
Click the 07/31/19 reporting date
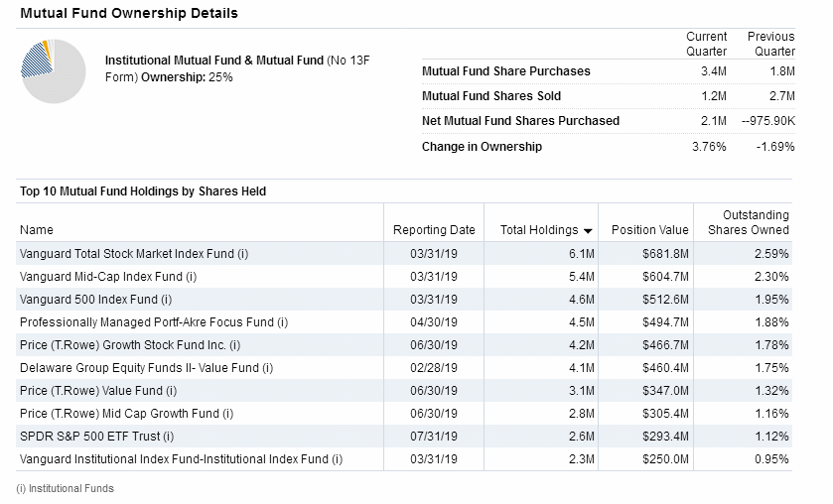(x=434, y=437)
